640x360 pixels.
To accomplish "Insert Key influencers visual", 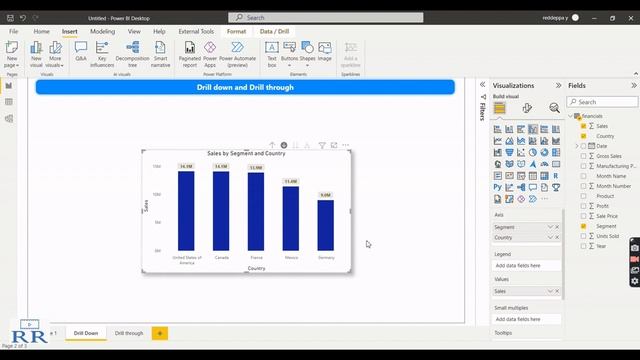I will click(x=102, y=54).
